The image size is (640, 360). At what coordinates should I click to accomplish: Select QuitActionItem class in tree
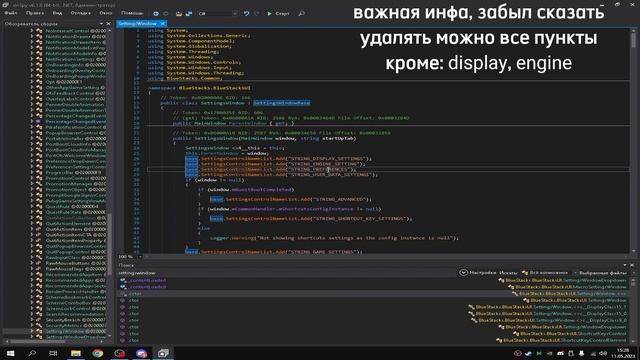76,229
